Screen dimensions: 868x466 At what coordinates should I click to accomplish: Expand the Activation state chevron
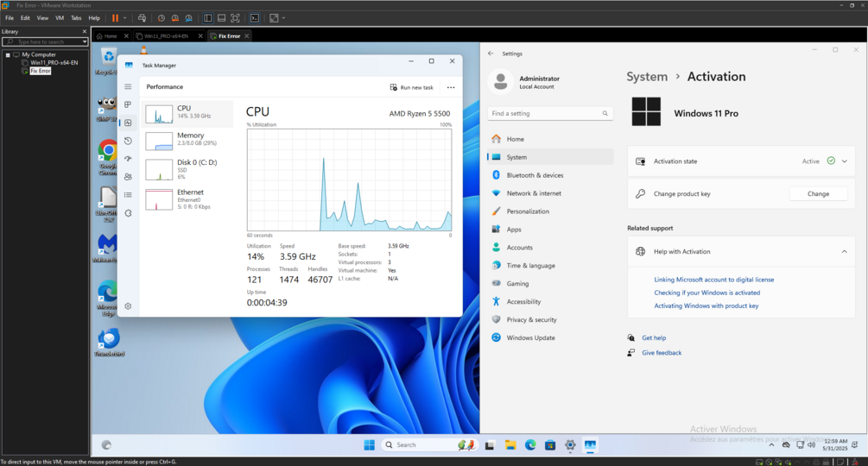[x=844, y=161]
